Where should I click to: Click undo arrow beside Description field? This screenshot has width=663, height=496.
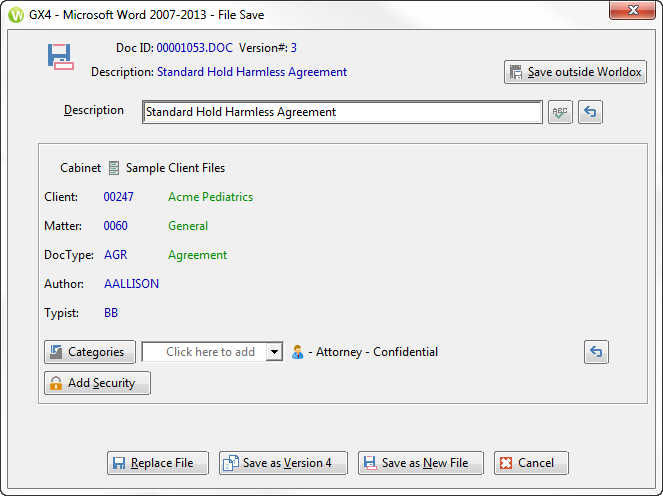click(x=590, y=112)
